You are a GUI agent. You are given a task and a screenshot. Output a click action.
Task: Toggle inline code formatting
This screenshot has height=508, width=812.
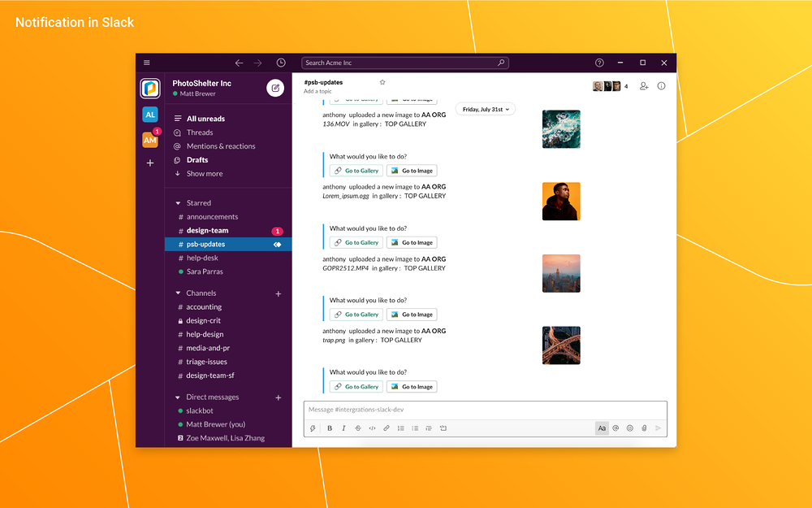tap(372, 428)
